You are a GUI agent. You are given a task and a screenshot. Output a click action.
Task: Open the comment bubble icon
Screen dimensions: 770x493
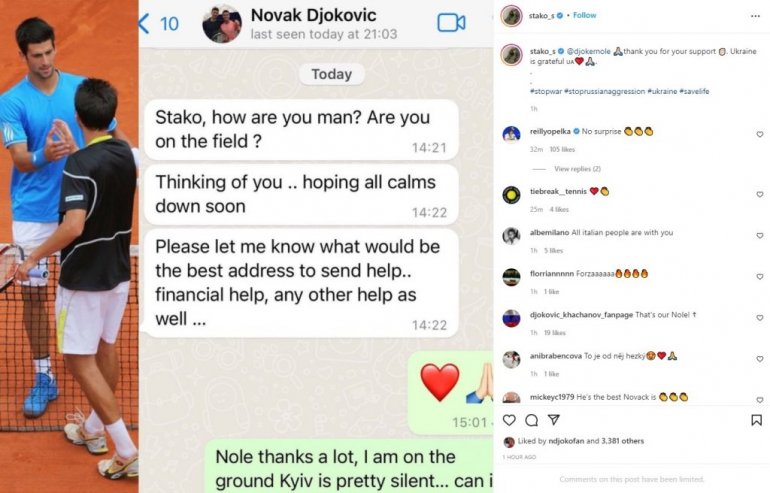531,420
